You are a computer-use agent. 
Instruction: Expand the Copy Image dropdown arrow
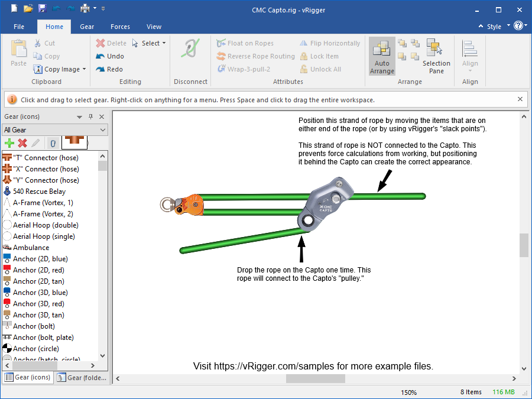[x=85, y=69]
